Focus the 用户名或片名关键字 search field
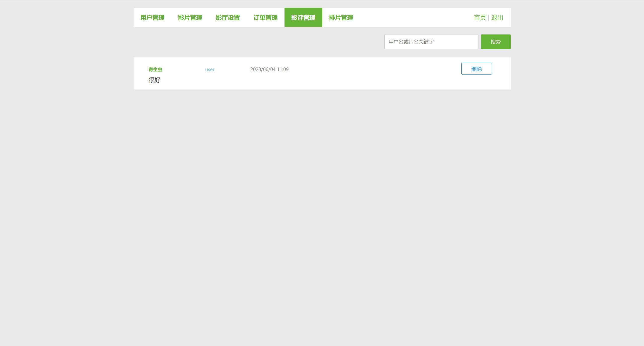 tap(431, 42)
